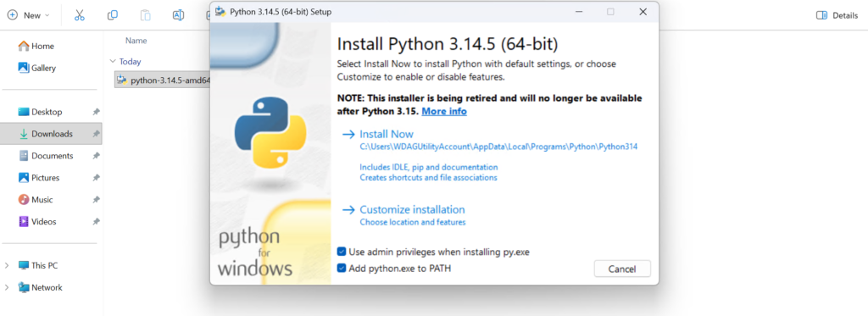
Task: Close the Python setup window
Action: coord(643,12)
